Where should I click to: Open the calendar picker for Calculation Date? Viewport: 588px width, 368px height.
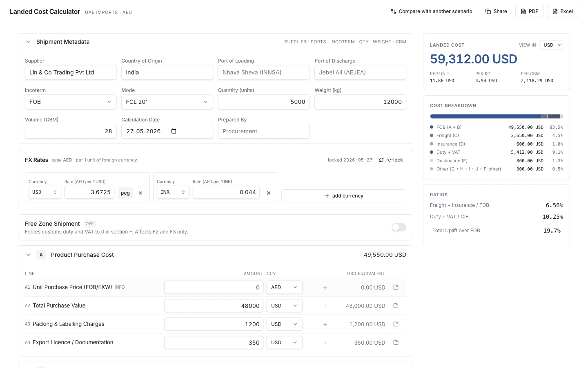tap(174, 131)
